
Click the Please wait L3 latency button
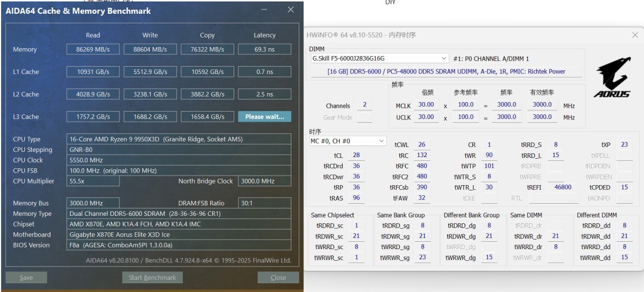click(264, 116)
